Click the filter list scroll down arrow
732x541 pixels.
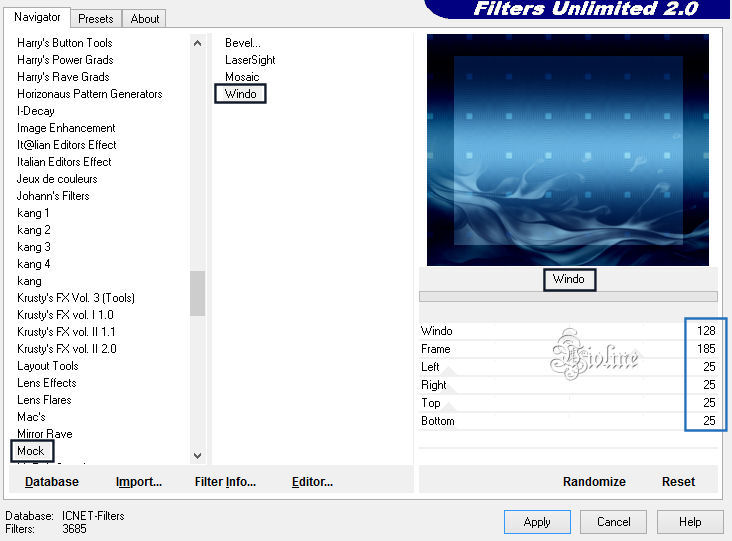[197, 456]
